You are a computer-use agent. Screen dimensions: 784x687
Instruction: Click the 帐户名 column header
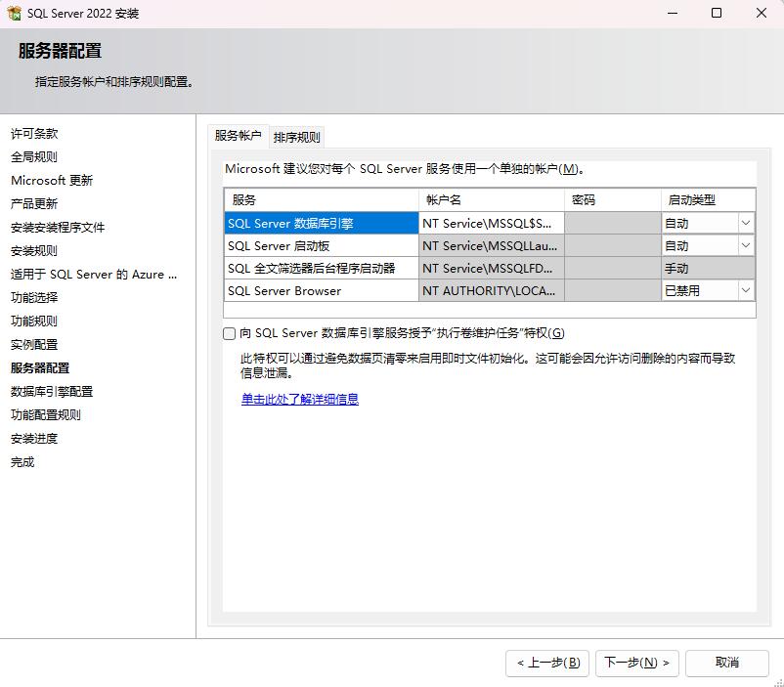[x=491, y=199]
